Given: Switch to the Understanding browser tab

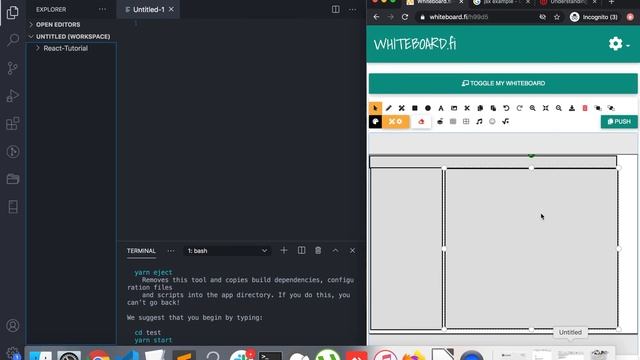Looking at the screenshot, I should [567, 2].
